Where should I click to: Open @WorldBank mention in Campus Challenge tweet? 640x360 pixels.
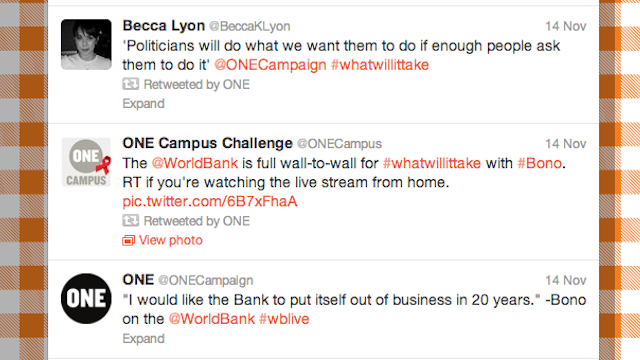point(195,163)
